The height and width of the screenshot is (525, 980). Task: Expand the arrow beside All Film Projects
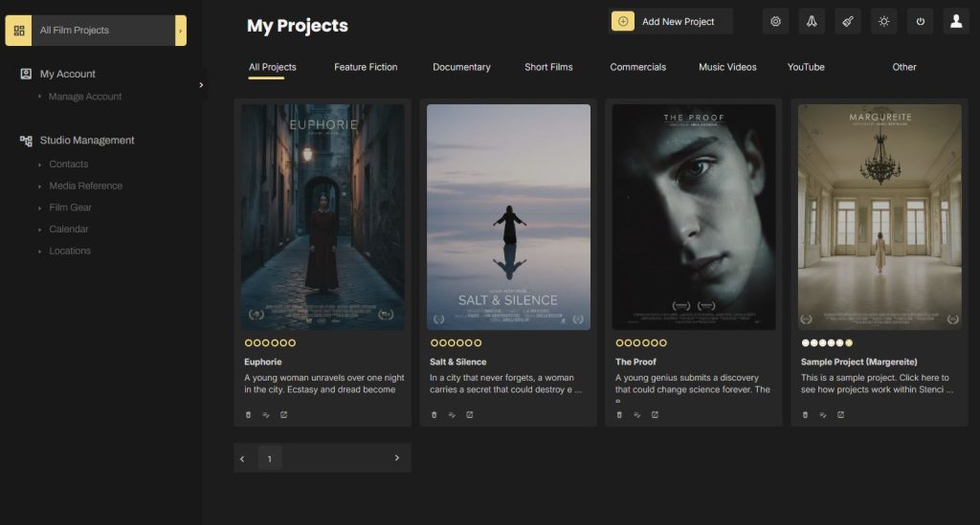pos(181,31)
